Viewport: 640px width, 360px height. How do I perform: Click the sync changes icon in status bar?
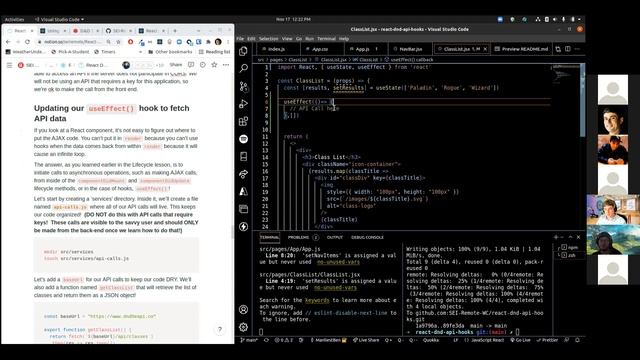click(x=266, y=340)
